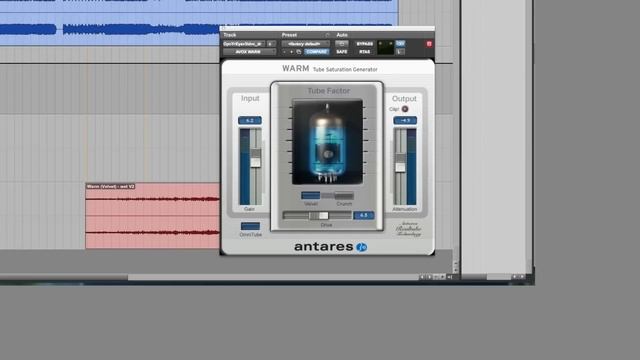640x360 pixels.
Task: Select the next preset plus button
Action: click(x=291, y=52)
